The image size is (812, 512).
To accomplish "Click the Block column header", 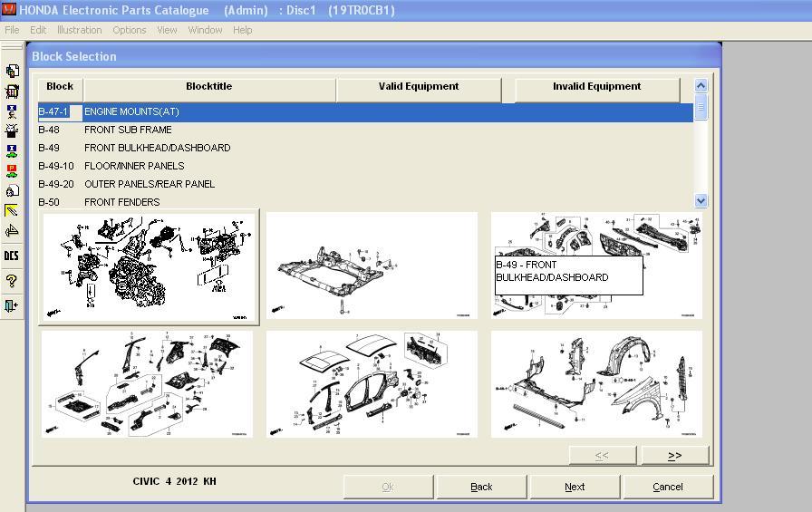I will [60, 90].
